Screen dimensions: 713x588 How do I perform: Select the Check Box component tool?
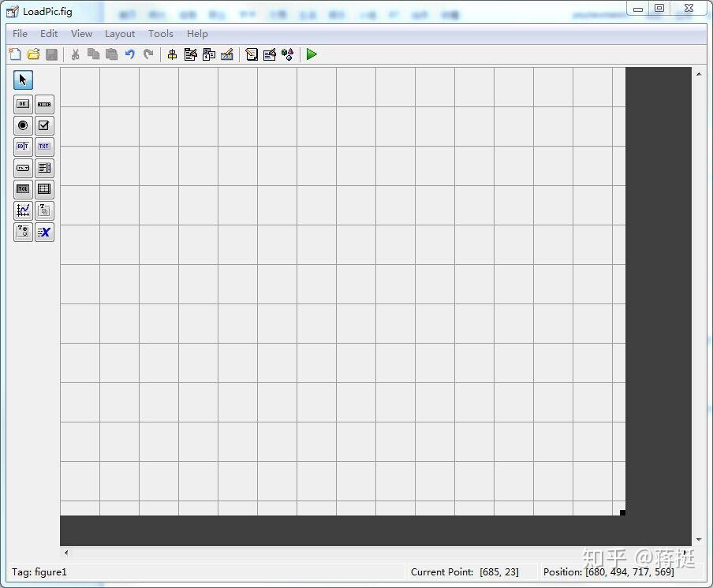44,125
